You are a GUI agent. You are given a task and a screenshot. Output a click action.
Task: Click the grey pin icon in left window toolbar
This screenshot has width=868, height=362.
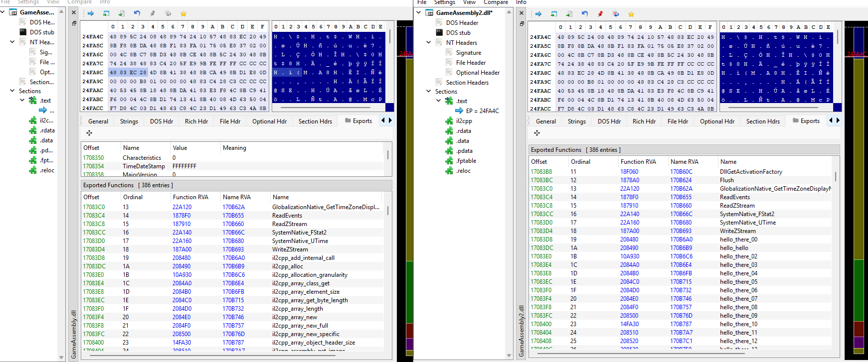[153, 13]
